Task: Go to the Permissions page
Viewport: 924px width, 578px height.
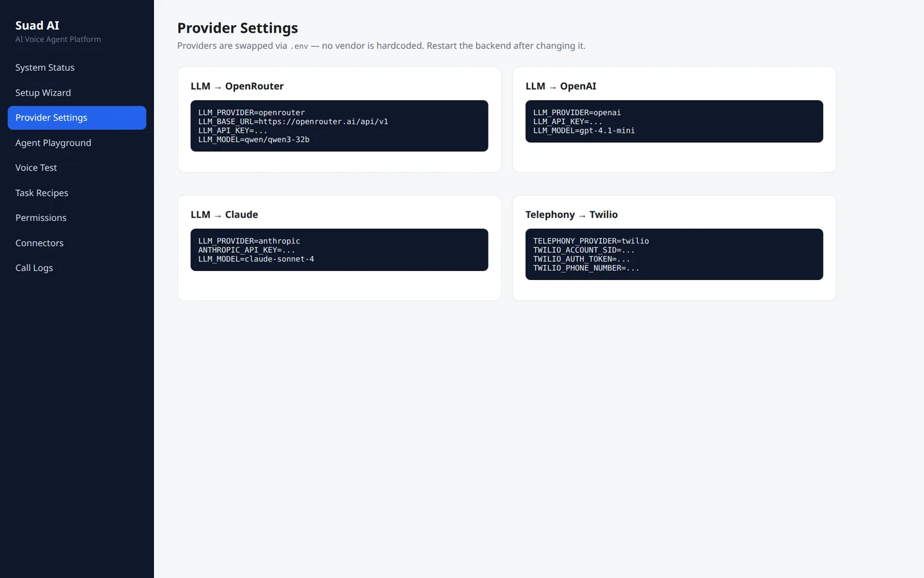Action: pyautogui.click(x=77, y=218)
